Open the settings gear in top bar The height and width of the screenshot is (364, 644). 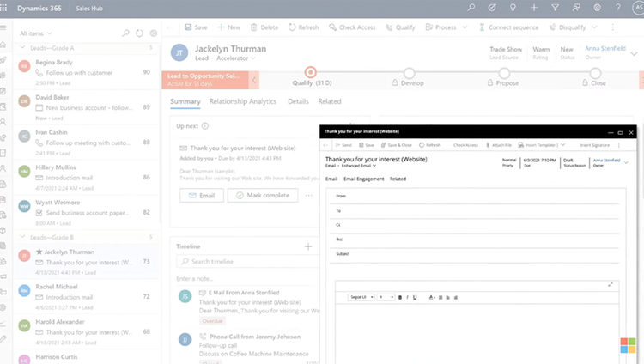click(597, 8)
